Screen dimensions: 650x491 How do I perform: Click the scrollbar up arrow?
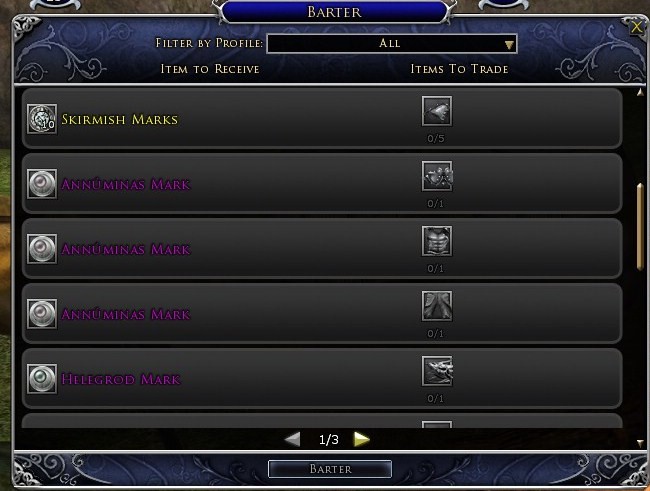pos(640,92)
